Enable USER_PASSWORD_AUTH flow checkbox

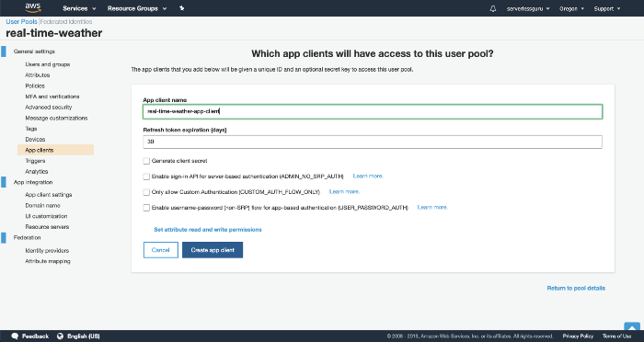[146, 208]
